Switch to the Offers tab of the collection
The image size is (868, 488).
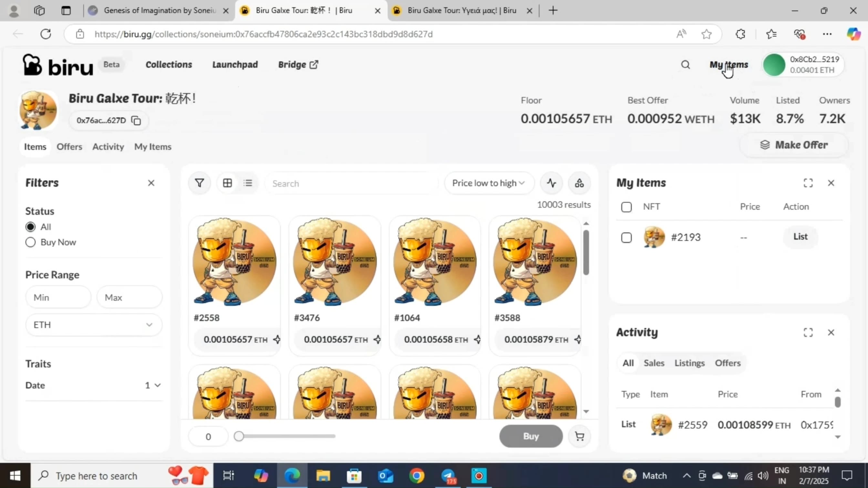pyautogui.click(x=69, y=147)
